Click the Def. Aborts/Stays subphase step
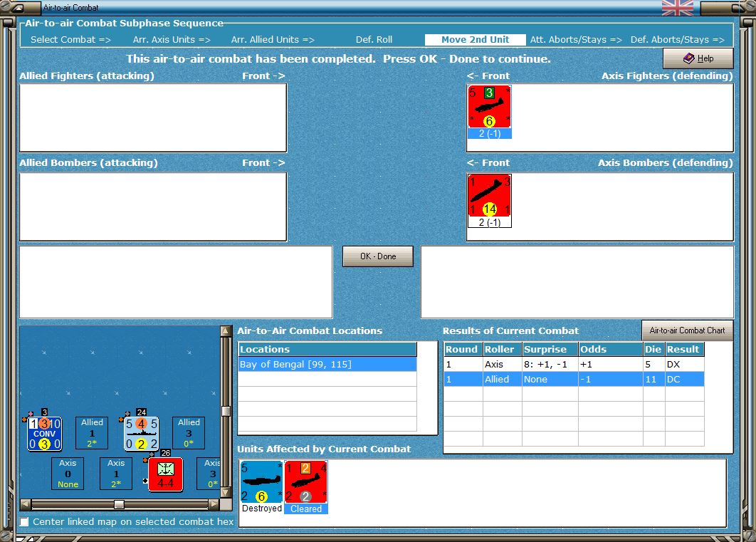The height and width of the screenshot is (542, 756). click(678, 40)
